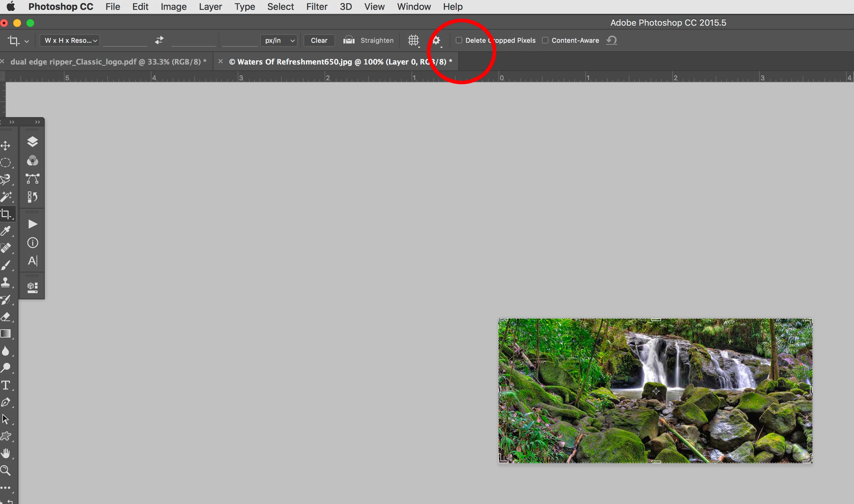Open the Filter menu
This screenshot has height=504, width=854.
pos(316,7)
